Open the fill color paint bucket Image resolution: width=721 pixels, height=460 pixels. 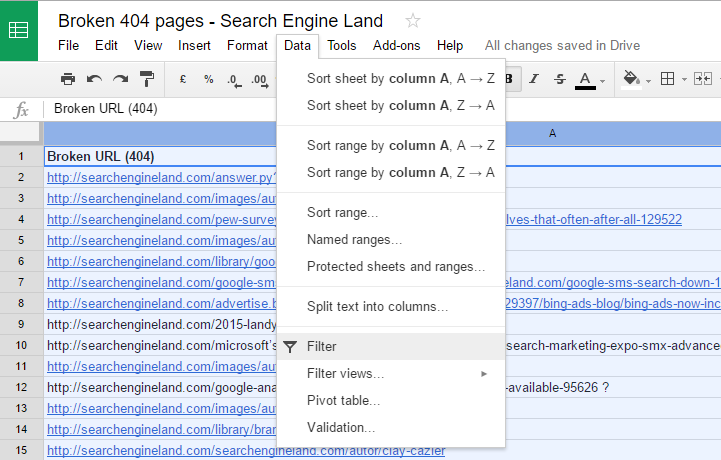pyautogui.click(x=634, y=79)
